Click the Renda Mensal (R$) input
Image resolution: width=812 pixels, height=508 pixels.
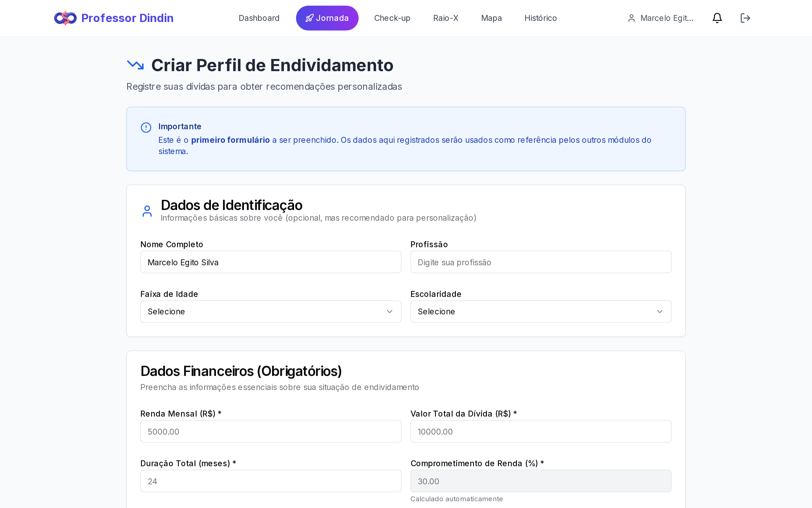[x=271, y=432]
